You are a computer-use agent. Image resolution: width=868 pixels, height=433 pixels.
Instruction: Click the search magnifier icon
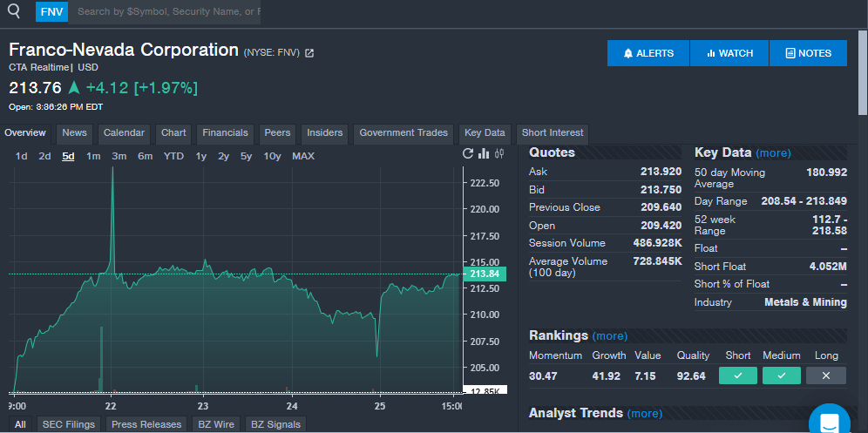click(13, 11)
